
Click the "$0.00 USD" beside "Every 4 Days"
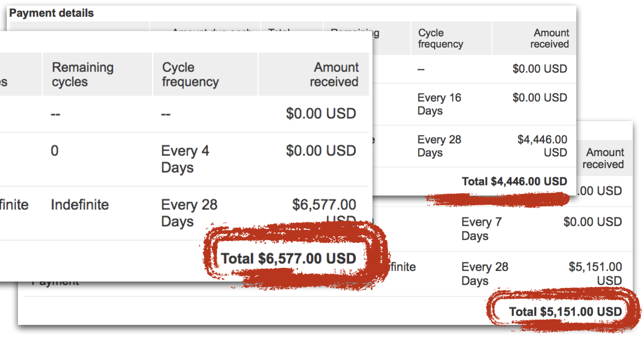click(x=321, y=151)
